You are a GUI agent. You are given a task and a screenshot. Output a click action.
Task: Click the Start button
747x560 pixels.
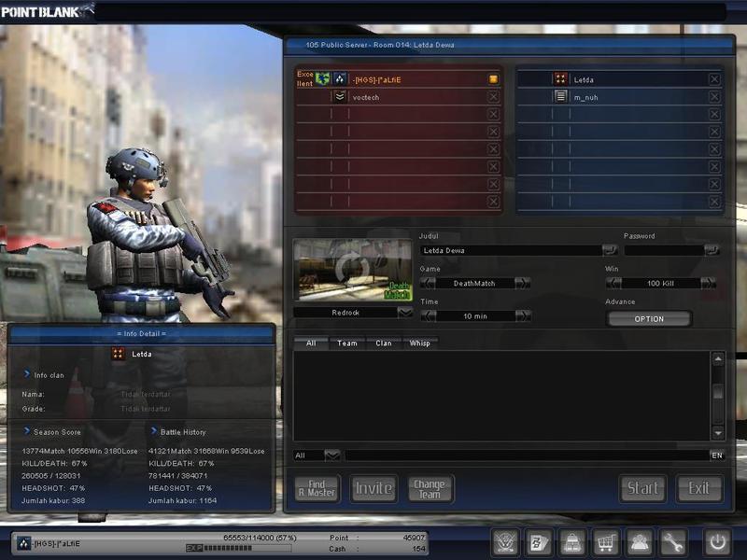642,488
